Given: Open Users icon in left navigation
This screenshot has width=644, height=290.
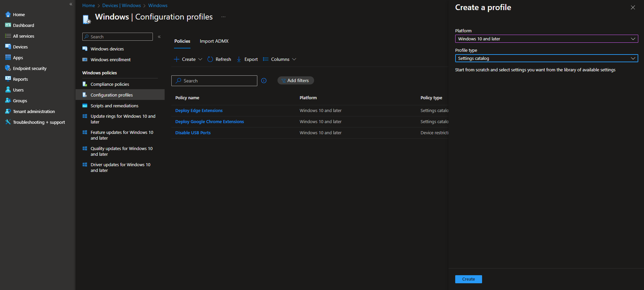Looking at the screenshot, I should 8,90.
